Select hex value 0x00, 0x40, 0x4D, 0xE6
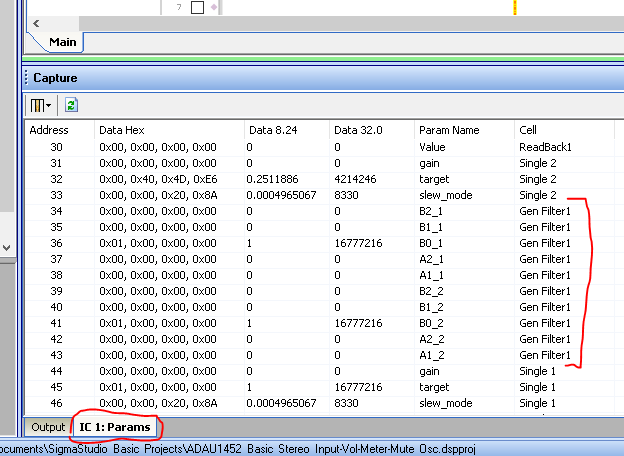This screenshot has width=624, height=456. click(x=158, y=179)
